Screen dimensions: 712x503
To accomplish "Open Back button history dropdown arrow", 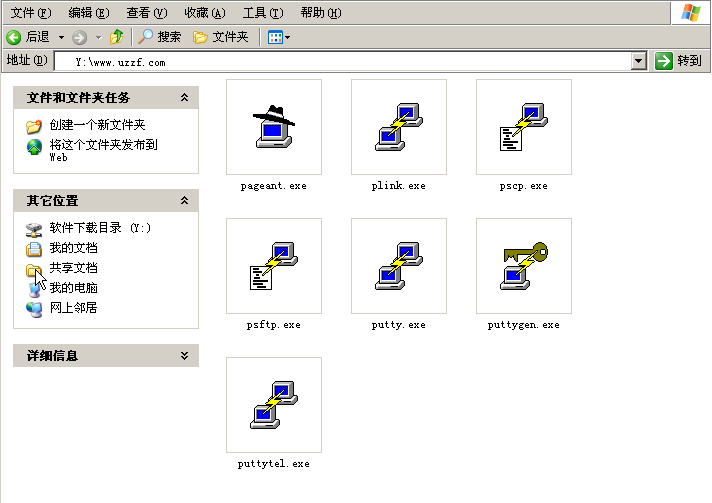I will pyautogui.click(x=61, y=37).
